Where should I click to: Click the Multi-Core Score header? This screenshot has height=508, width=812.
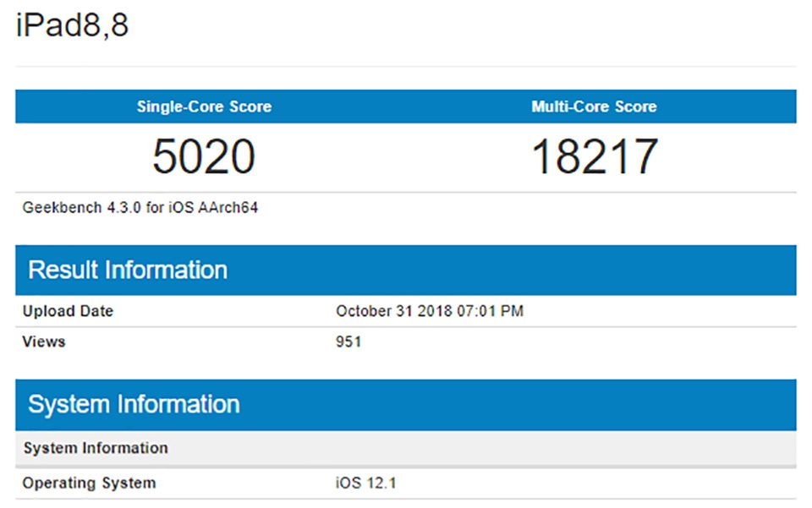594,107
